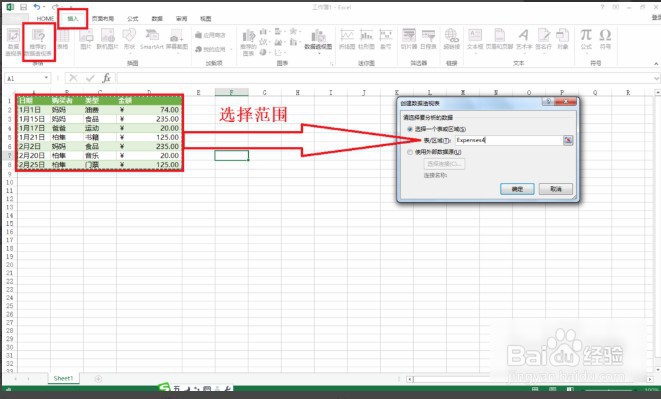Click the Save icon in quick access toolbar
This screenshot has width=661, height=399.
[24, 7]
